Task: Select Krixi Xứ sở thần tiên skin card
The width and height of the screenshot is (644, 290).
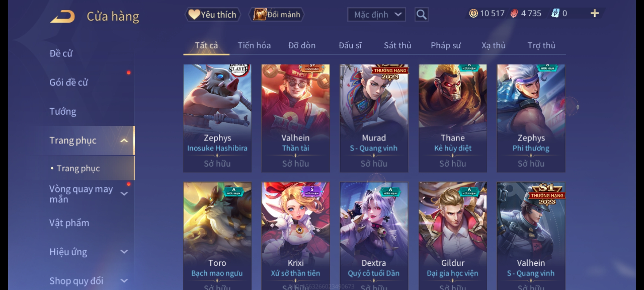Action: coord(295,236)
